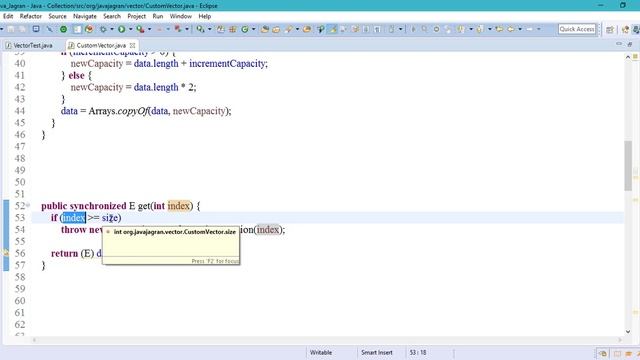Viewport: 640px width, 360px height.
Task: Open the Source menu
Action: [x=57, y=16]
